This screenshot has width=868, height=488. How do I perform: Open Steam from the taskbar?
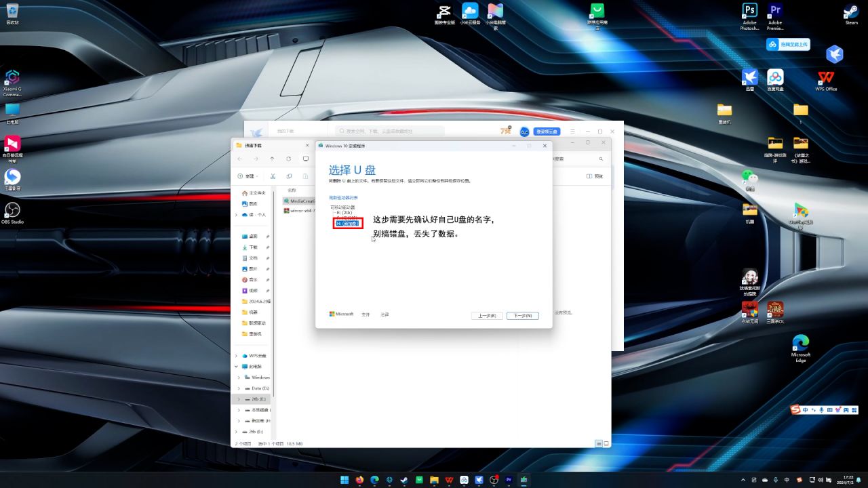(x=404, y=480)
